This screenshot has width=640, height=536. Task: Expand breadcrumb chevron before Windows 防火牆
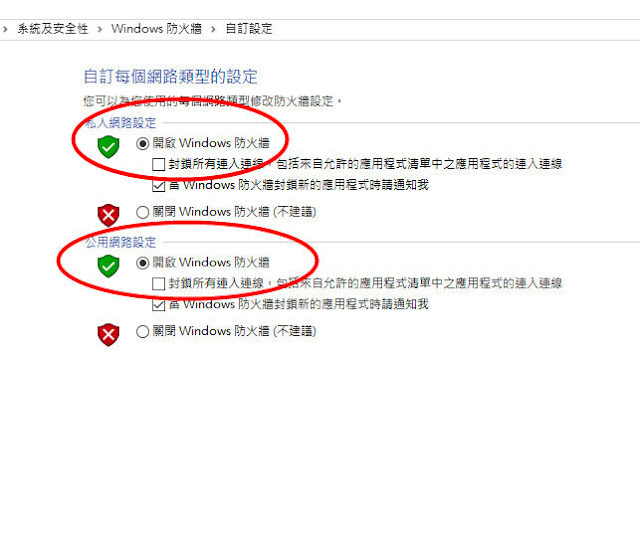pos(100,29)
